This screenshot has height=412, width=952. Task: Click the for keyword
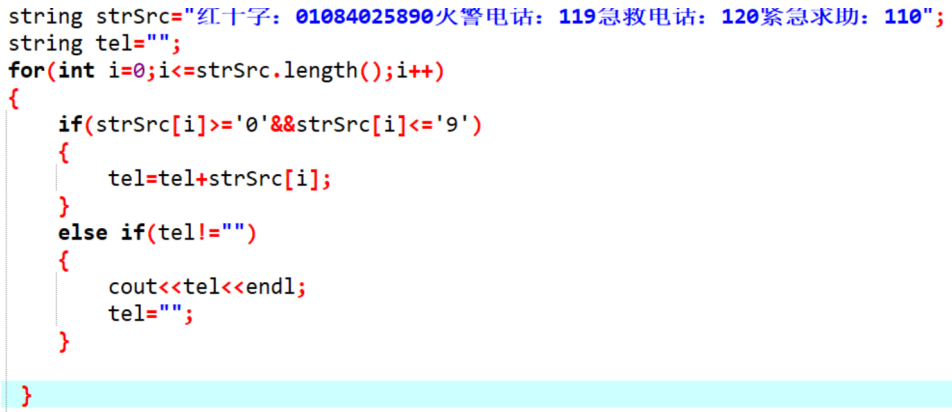[27, 71]
